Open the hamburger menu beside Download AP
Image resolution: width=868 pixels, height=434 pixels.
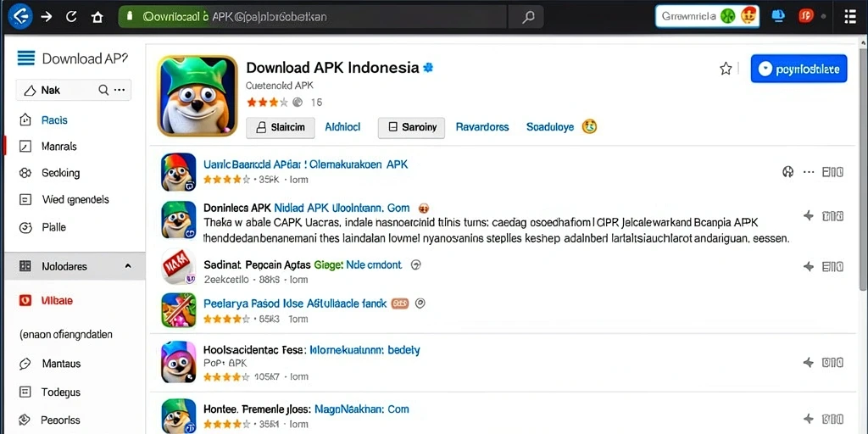(26, 58)
